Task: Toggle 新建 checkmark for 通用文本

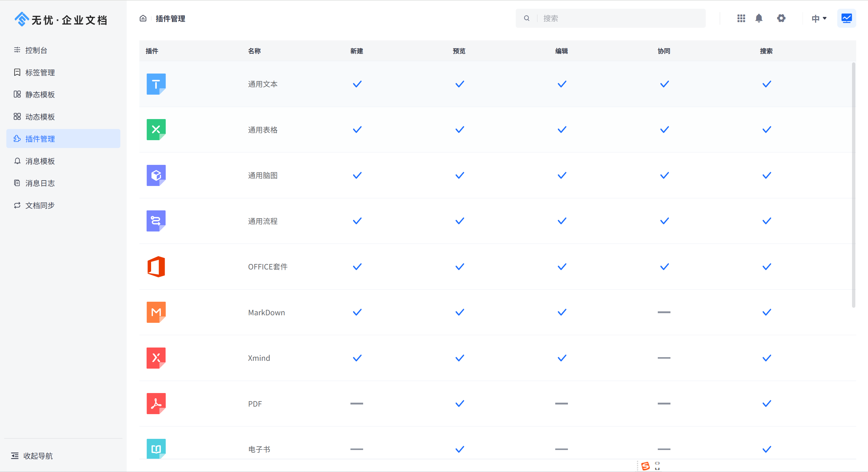Action: pos(357,84)
